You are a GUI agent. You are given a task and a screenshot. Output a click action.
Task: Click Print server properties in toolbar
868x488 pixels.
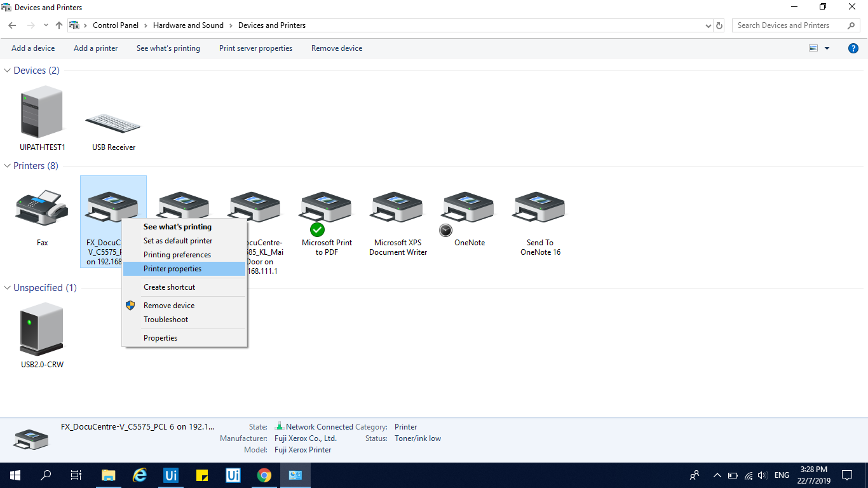click(x=256, y=48)
